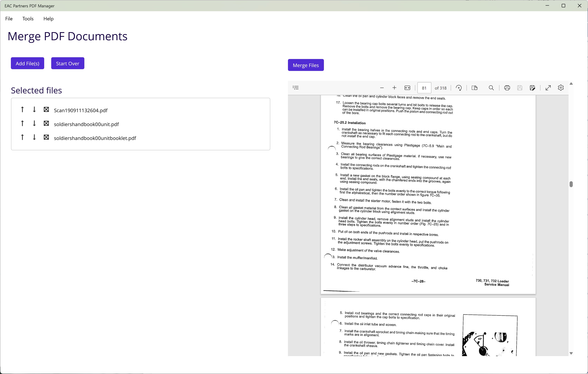Remove soldiershandbook00unitbooklet.pdf from the list
The width and height of the screenshot is (588, 374).
click(x=46, y=137)
